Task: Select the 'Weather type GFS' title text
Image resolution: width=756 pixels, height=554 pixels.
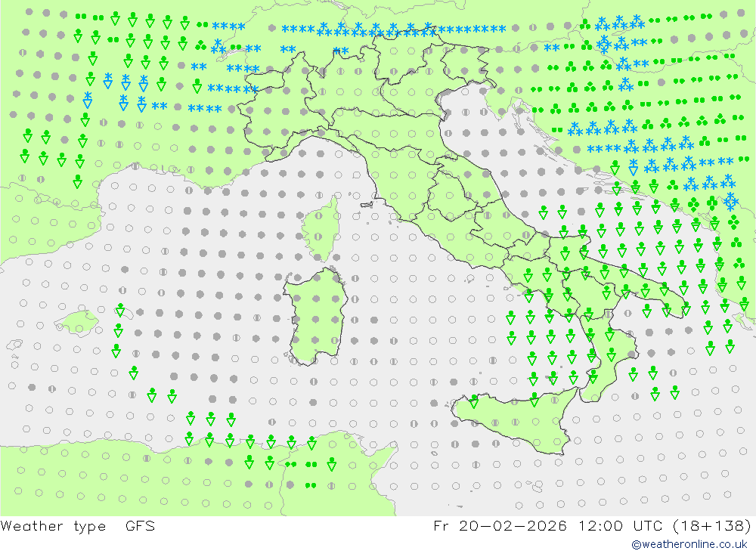Action: click(78, 525)
